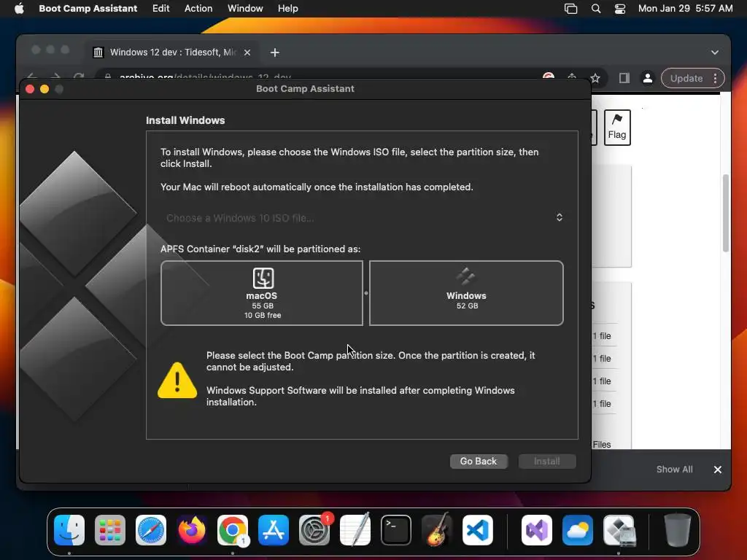
Task: Open Visual Studio from the Dock
Action: pos(537,530)
